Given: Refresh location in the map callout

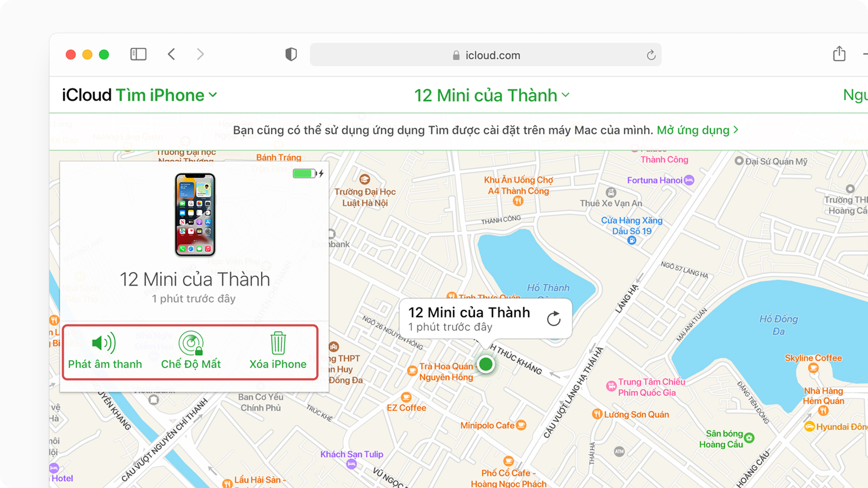Looking at the screenshot, I should (x=554, y=319).
